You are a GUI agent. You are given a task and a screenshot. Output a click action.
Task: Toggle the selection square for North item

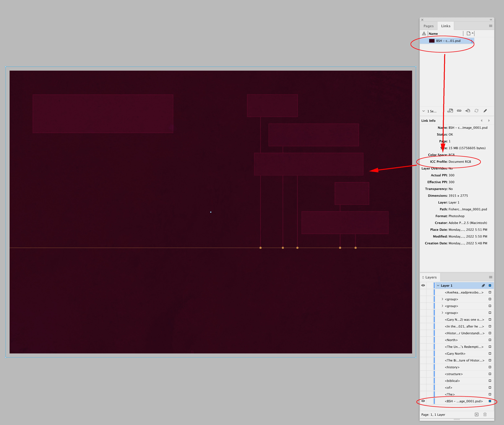tap(490, 340)
